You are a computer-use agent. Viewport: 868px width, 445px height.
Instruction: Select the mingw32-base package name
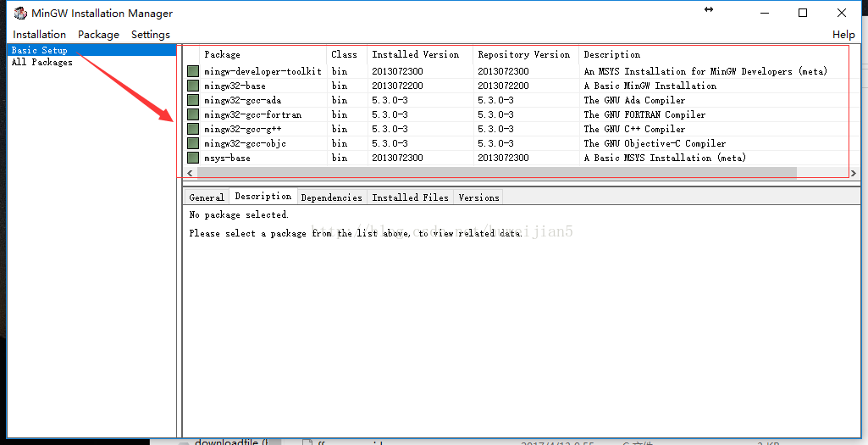[x=235, y=86]
